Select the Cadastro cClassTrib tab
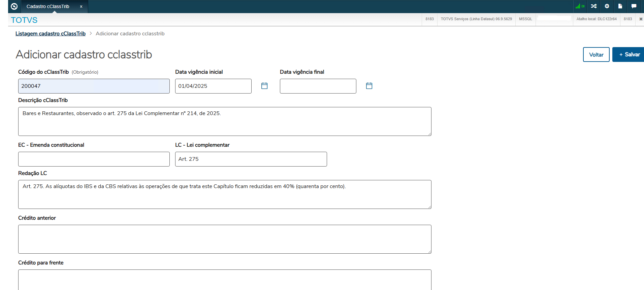 pos(48,6)
